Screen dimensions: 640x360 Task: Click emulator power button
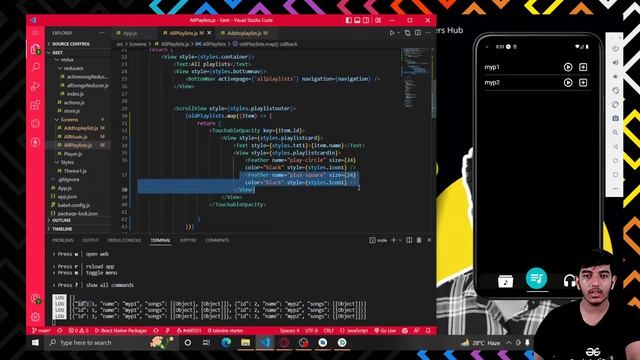click(615, 49)
